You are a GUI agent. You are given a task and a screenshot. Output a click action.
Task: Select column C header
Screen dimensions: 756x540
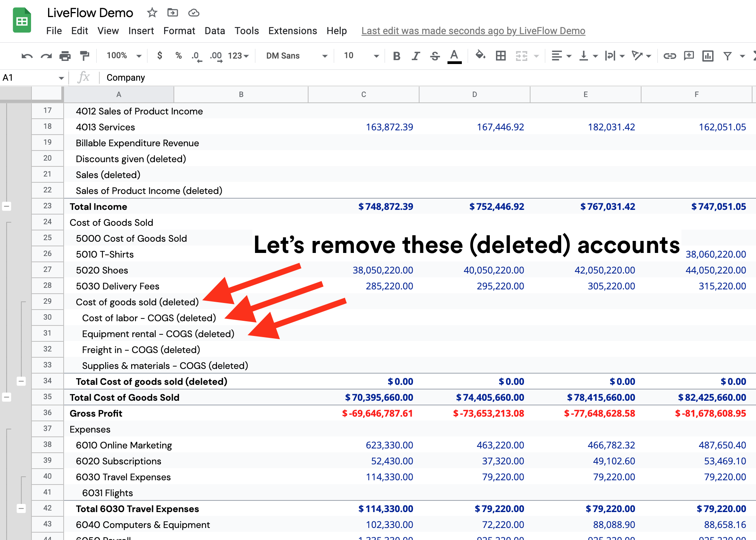click(364, 94)
